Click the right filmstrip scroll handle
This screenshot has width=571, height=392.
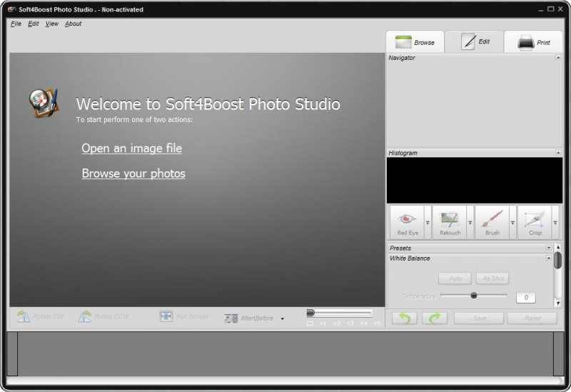click(x=559, y=353)
